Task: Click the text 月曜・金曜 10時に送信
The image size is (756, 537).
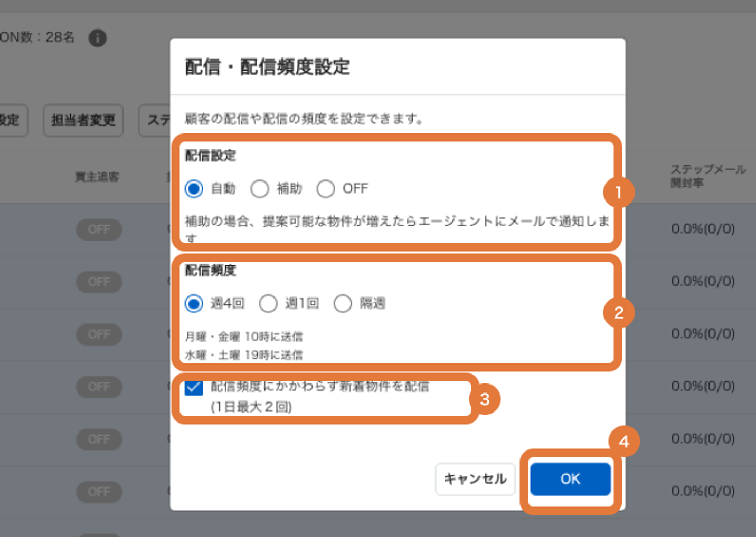Action: click(244, 337)
